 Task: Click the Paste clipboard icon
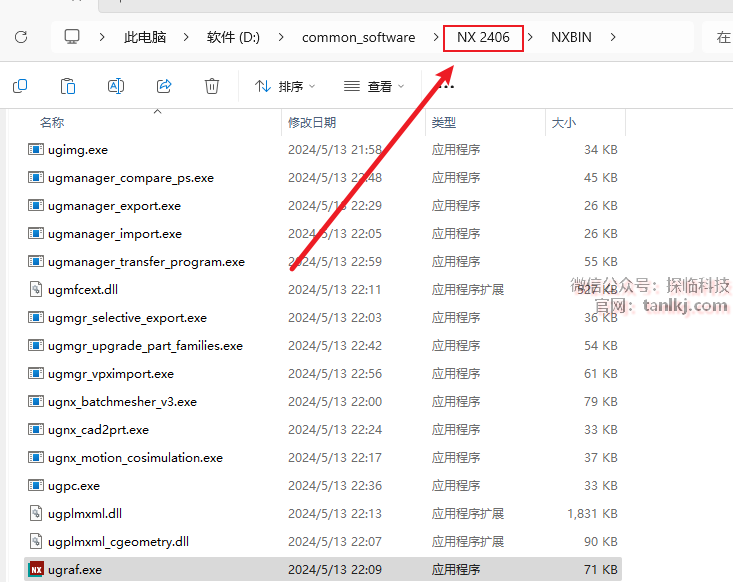pyautogui.click(x=68, y=86)
